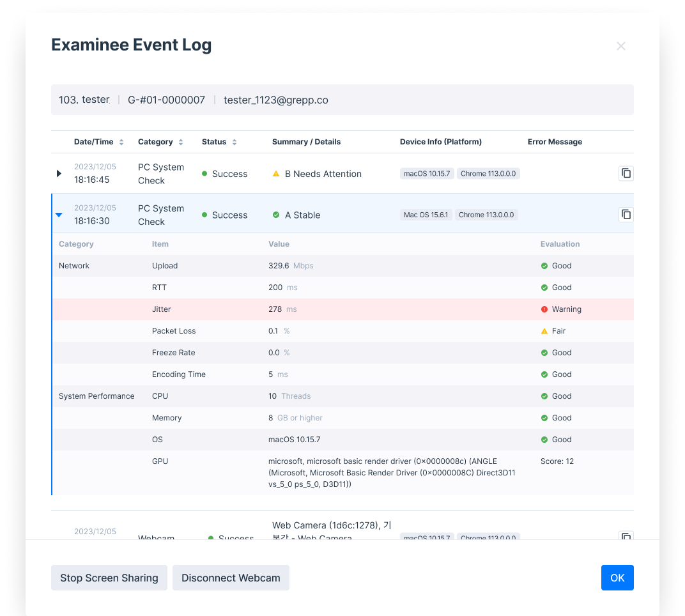Click the Chrome 113.0.0.0 tag in first row

coord(488,173)
